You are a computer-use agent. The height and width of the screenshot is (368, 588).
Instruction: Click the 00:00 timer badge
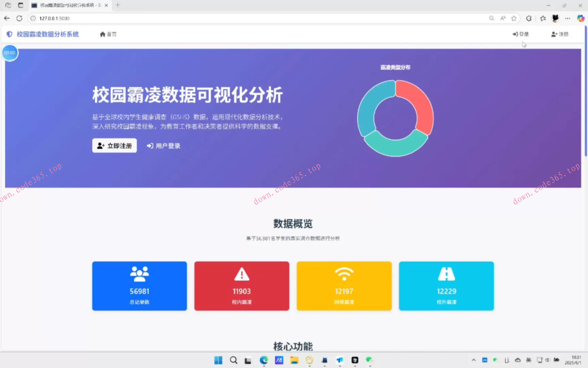pos(10,53)
